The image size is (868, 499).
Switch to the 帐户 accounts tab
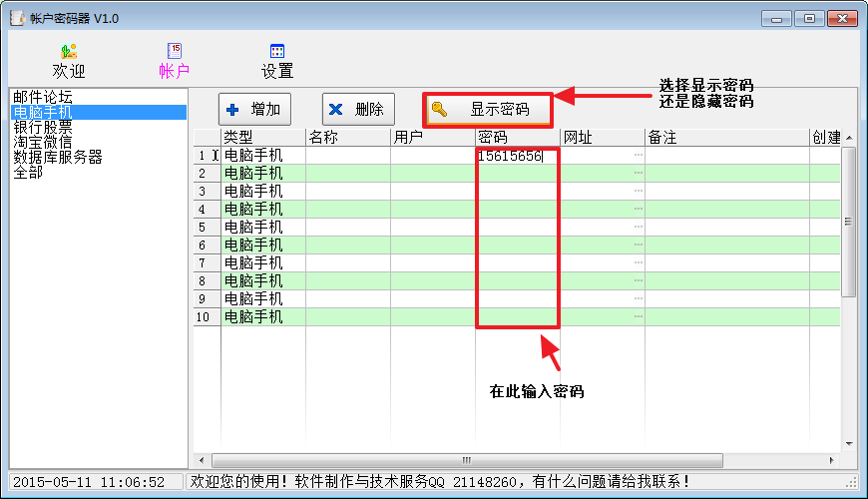point(175,62)
